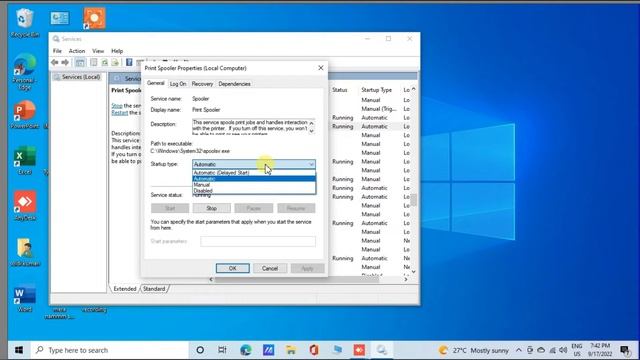Open the File menu in Services
Viewport: 640px width, 360px height.
point(57,51)
